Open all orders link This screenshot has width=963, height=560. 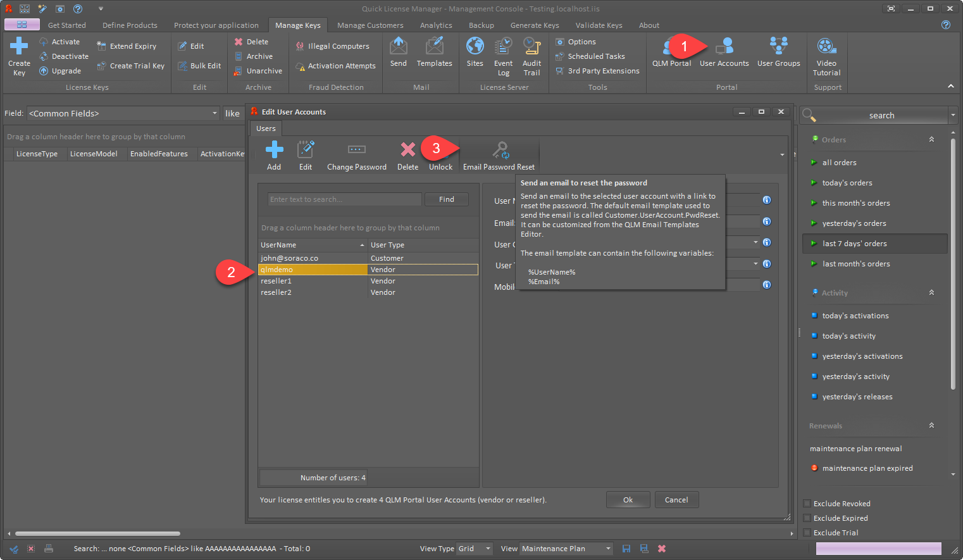click(x=839, y=163)
